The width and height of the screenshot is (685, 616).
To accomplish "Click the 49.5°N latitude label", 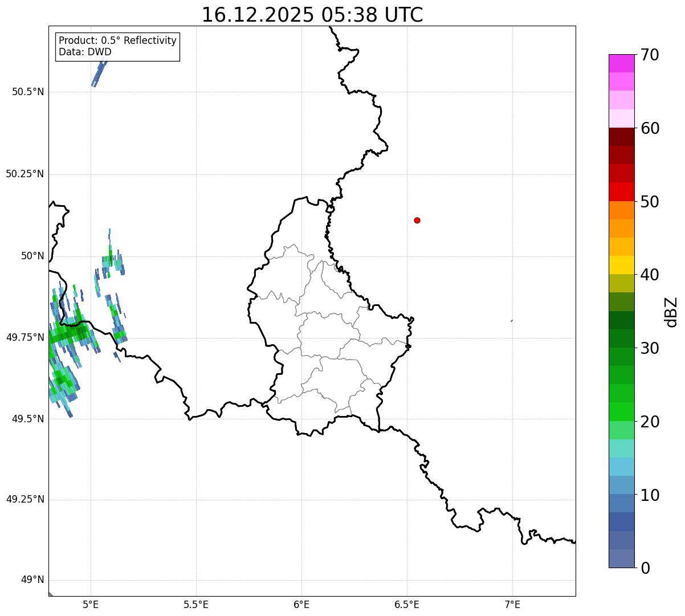I will tap(28, 419).
